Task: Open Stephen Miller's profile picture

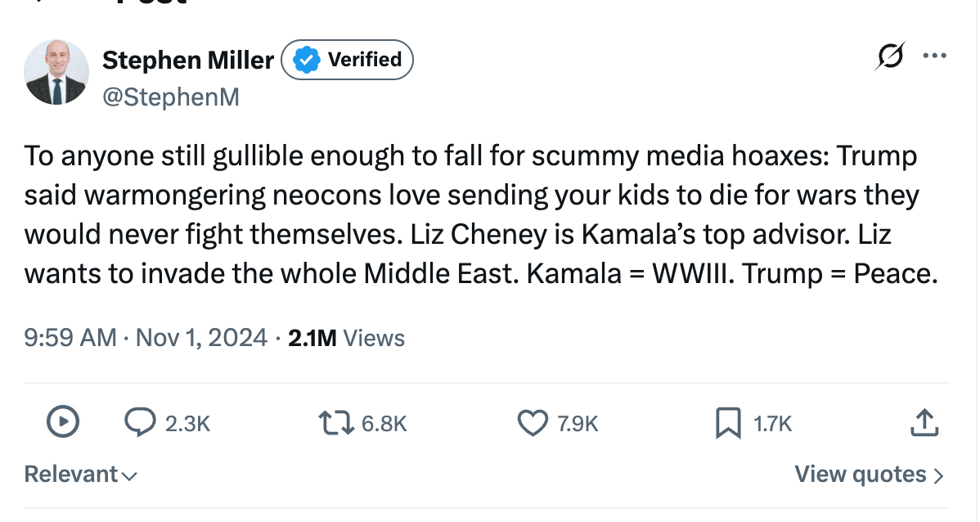Action: click(x=56, y=73)
